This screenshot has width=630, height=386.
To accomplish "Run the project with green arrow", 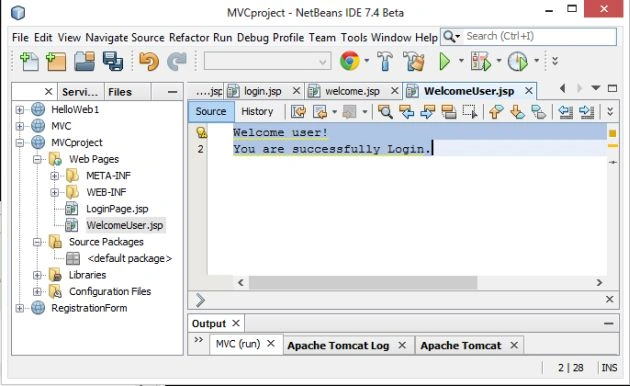I will pos(444,61).
